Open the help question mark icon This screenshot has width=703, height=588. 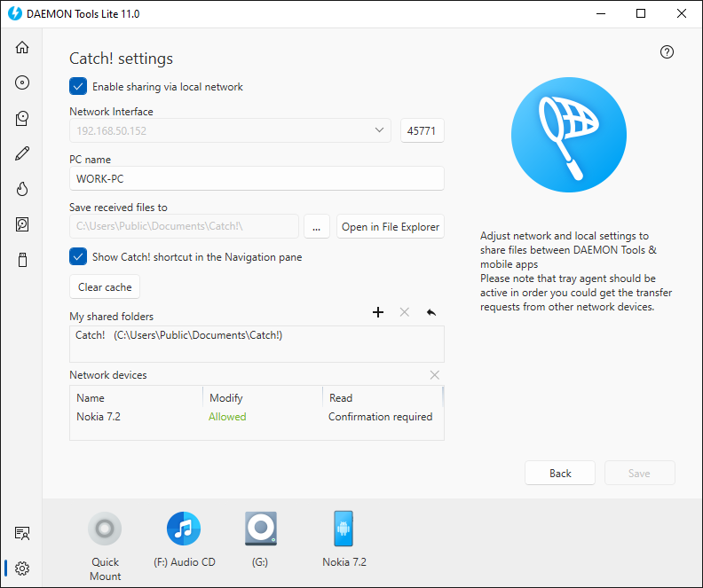pos(667,52)
